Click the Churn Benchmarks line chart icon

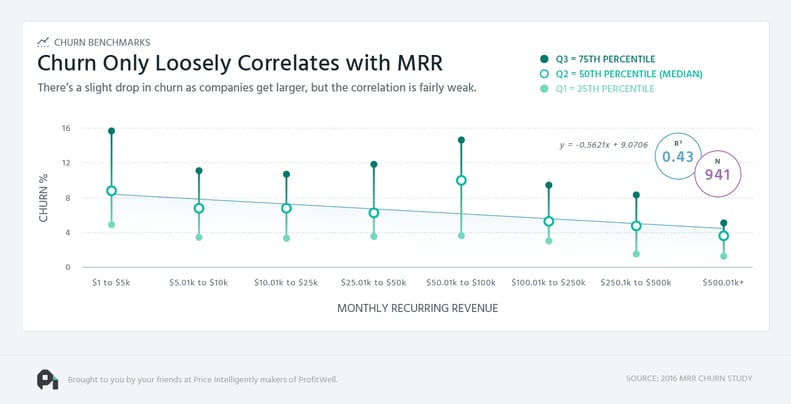43,42
